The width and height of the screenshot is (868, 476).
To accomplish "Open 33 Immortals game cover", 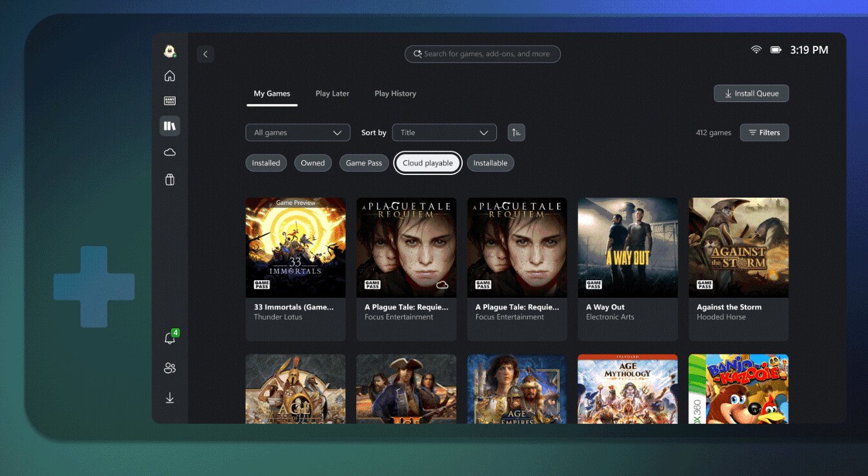I will pyautogui.click(x=296, y=247).
